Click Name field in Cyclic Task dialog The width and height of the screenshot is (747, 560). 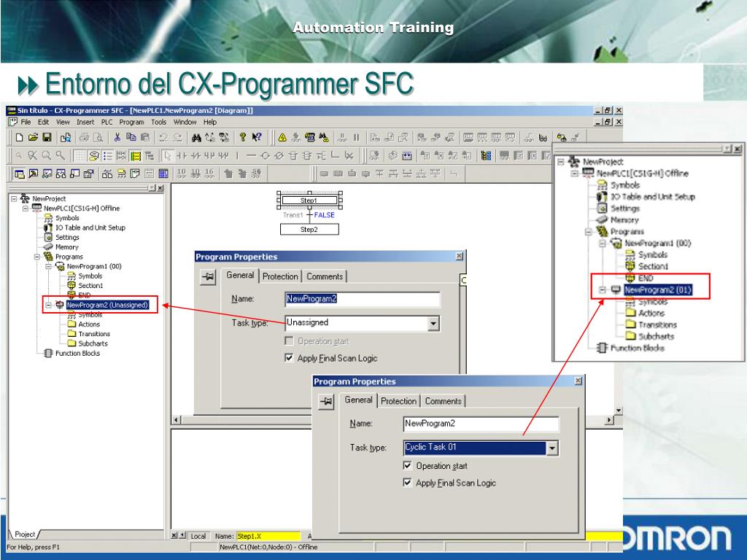pos(481,424)
